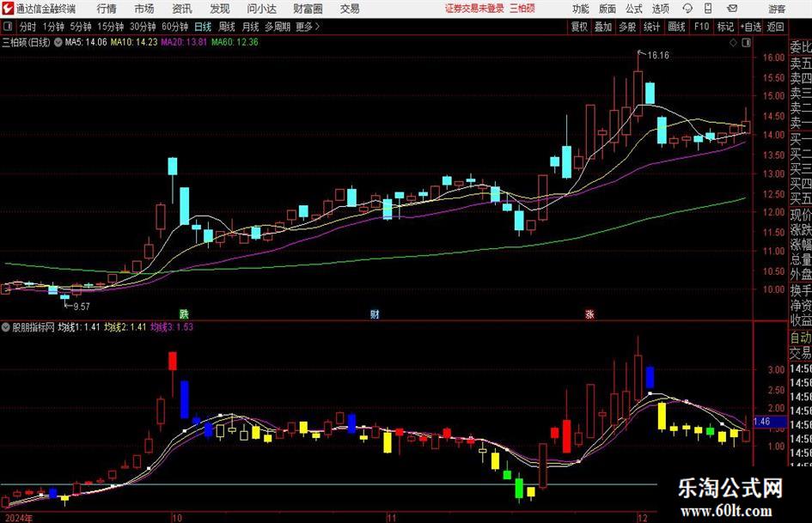Click the 画线 drawing tool button

pos(676,27)
